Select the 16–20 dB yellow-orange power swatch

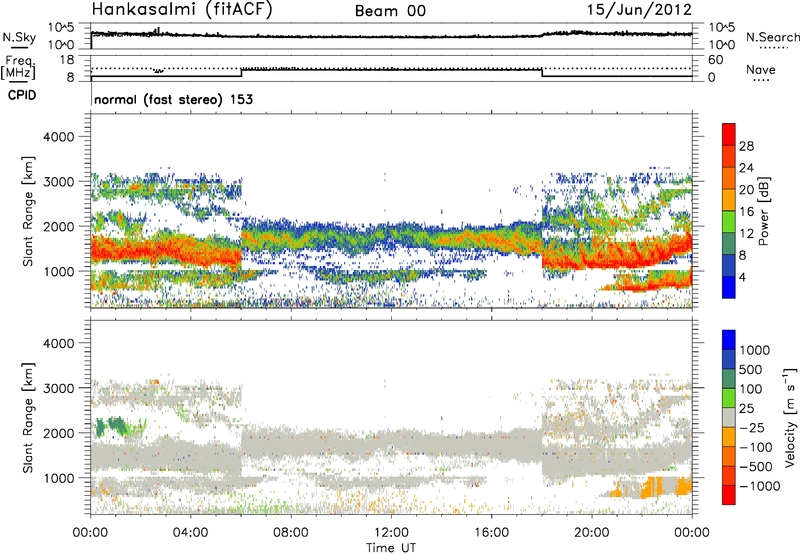click(x=729, y=200)
